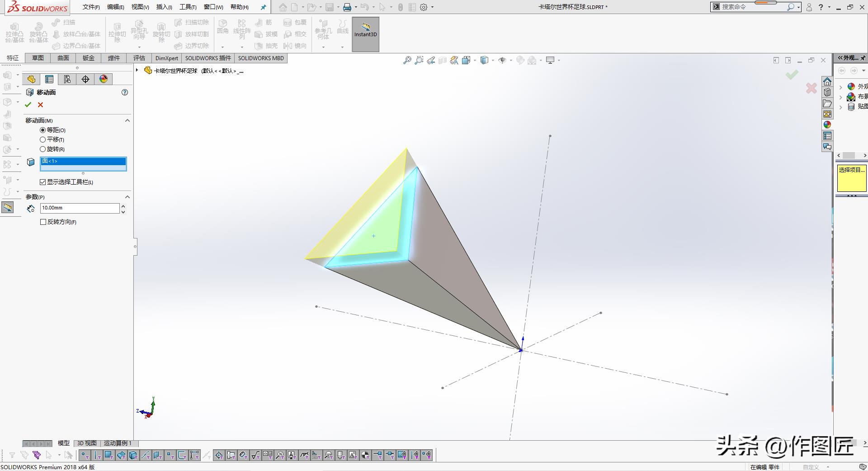Uncheck 显示选择工具栏 checkbox
This screenshot has height=471, width=868.
point(43,182)
